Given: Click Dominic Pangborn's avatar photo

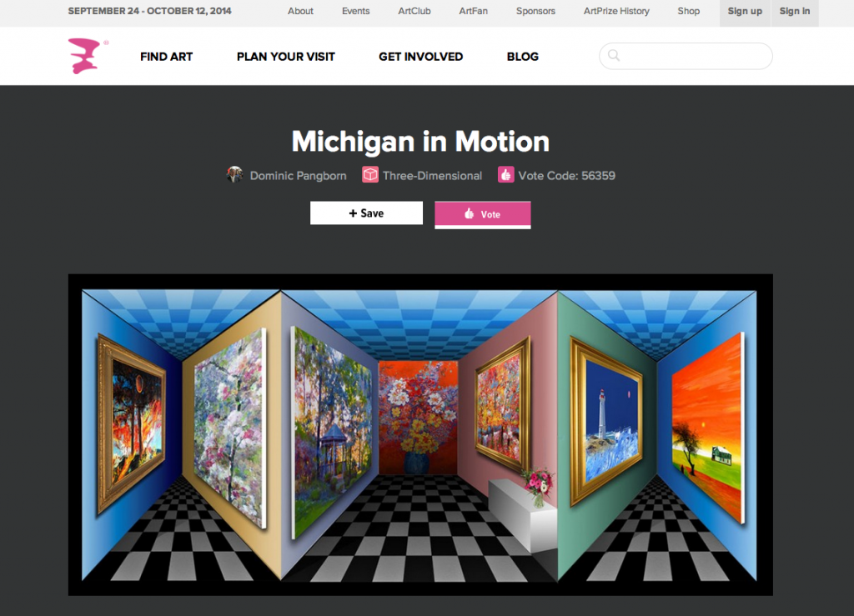Looking at the screenshot, I should [x=234, y=175].
